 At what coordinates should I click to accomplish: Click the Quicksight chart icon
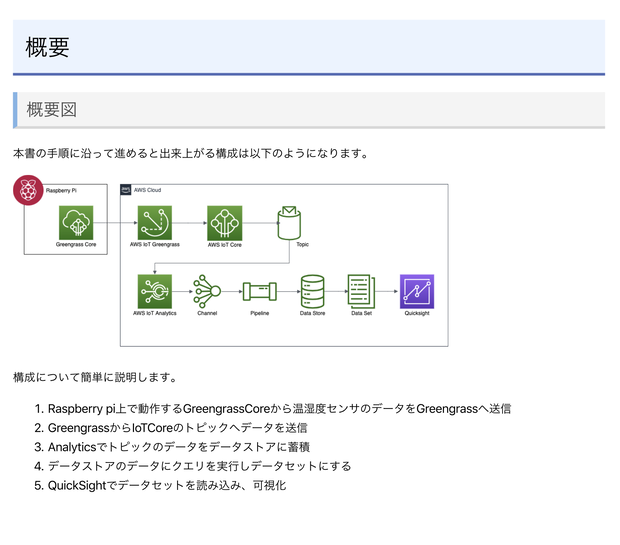(x=417, y=291)
